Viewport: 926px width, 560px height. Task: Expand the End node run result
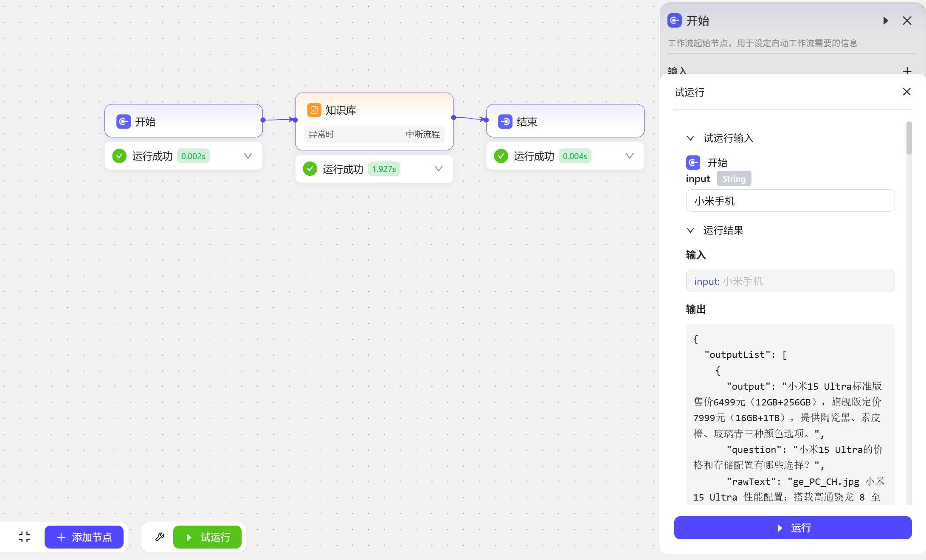click(630, 156)
